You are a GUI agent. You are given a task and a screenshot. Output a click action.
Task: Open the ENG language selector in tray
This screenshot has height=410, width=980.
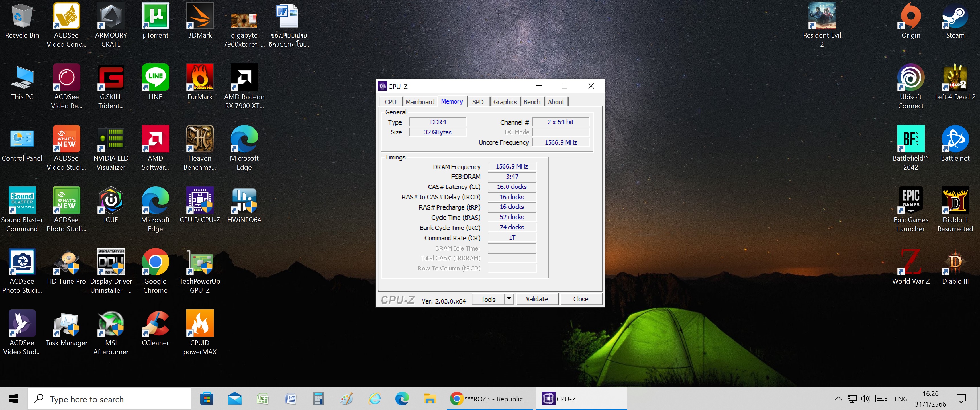(901, 399)
